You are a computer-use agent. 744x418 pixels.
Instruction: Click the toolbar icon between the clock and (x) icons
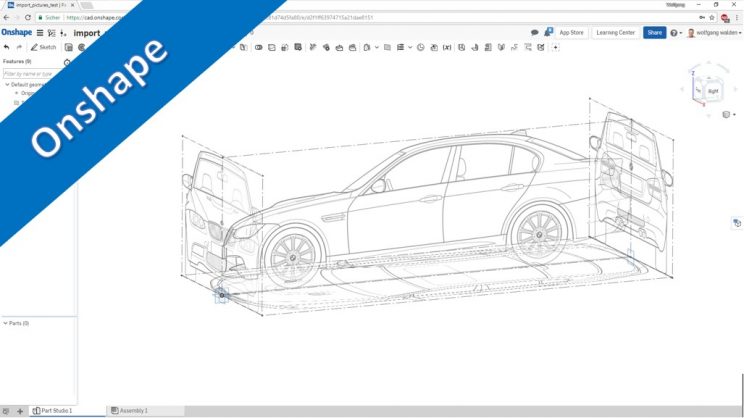[434, 47]
